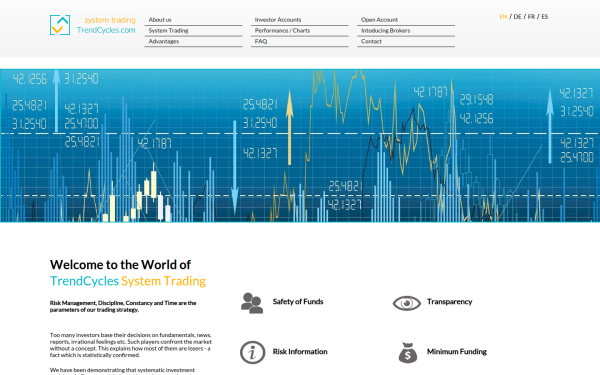Screen dimensions: 600x375
Task: Select Open Account in the navigation
Action: (406, 20)
